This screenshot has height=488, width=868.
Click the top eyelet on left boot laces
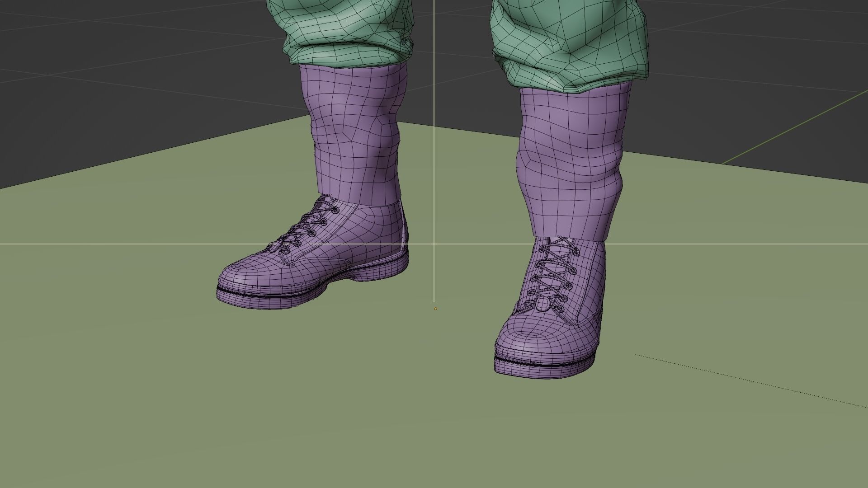click(335, 210)
